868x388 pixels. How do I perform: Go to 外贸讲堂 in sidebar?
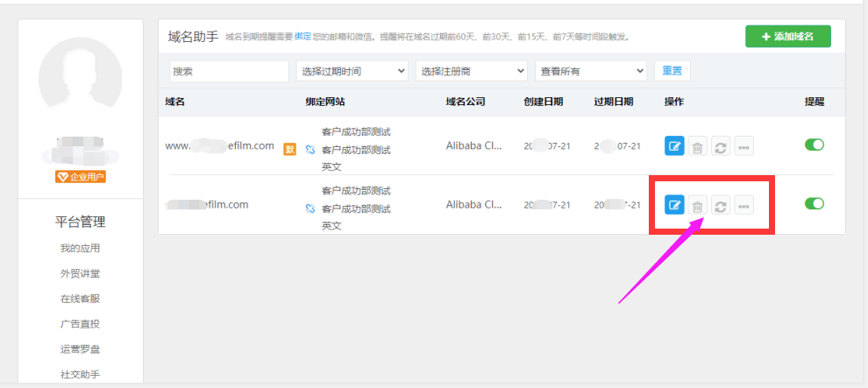(x=80, y=273)
